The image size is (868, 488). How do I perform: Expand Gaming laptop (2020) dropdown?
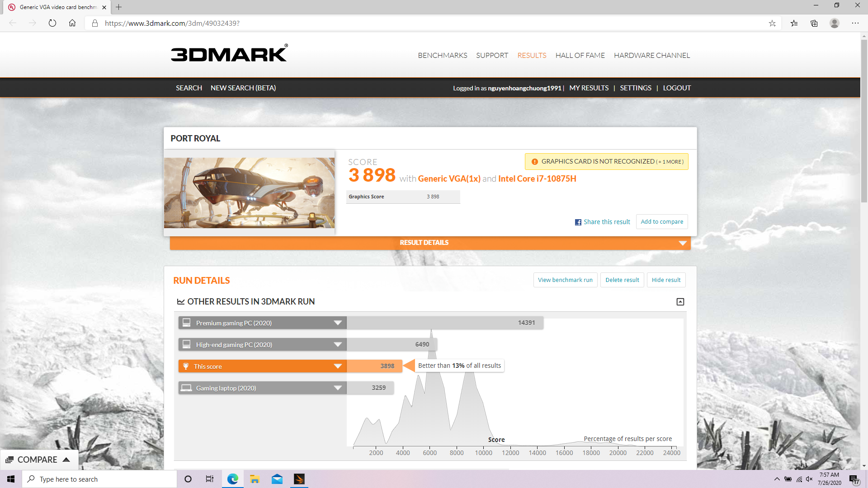[x=338, y=388]
